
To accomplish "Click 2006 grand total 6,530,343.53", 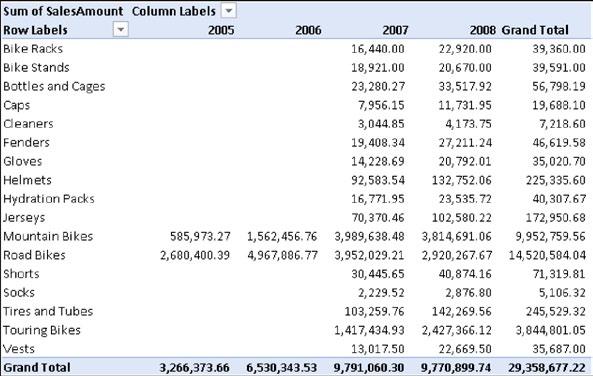I will pyautogui.click(x=282, y=368).
